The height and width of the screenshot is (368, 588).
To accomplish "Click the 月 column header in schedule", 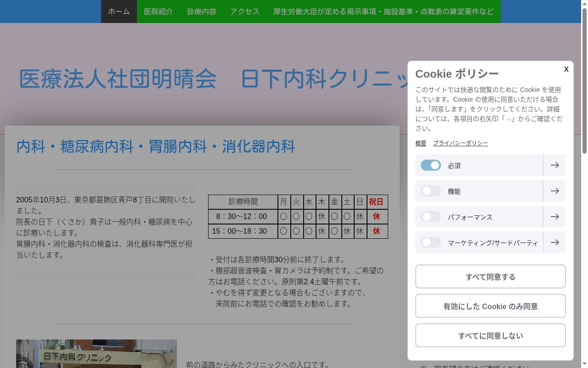I will (x=284, y=202).
